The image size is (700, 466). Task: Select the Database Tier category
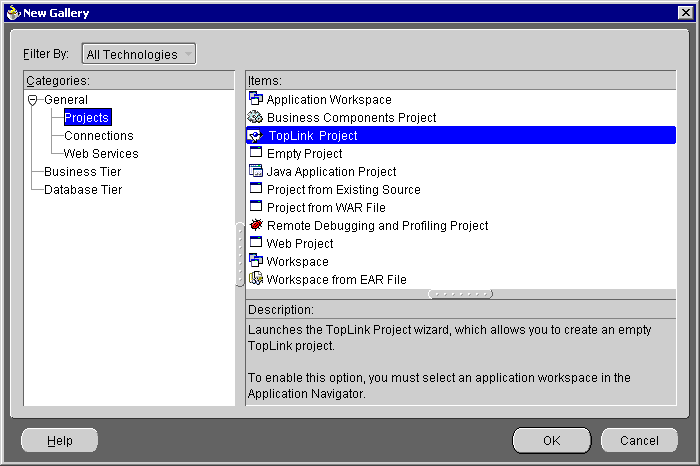[83, 190]
